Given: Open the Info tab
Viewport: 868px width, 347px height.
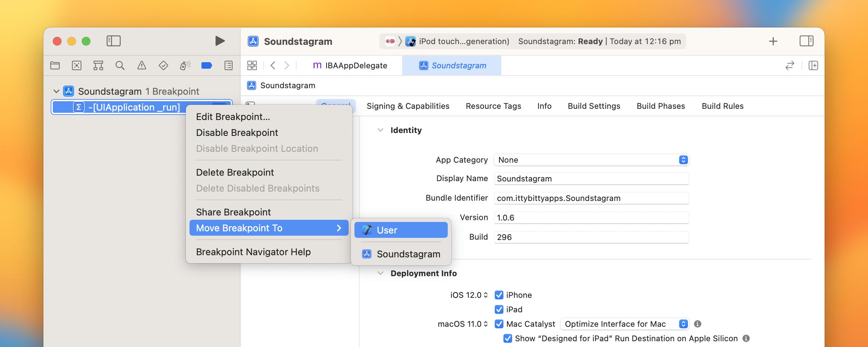Looking at the screenshot, I should (x=544, y=106).
